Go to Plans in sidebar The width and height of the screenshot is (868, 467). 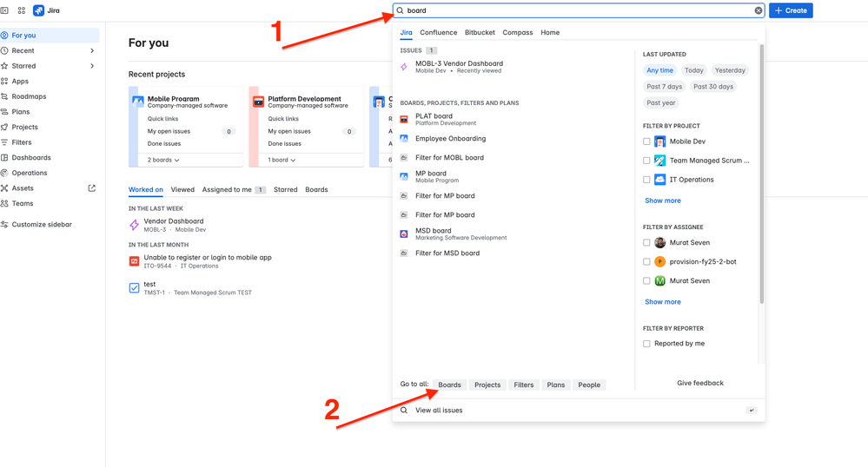pyautogui.click(x=21, y=112)
